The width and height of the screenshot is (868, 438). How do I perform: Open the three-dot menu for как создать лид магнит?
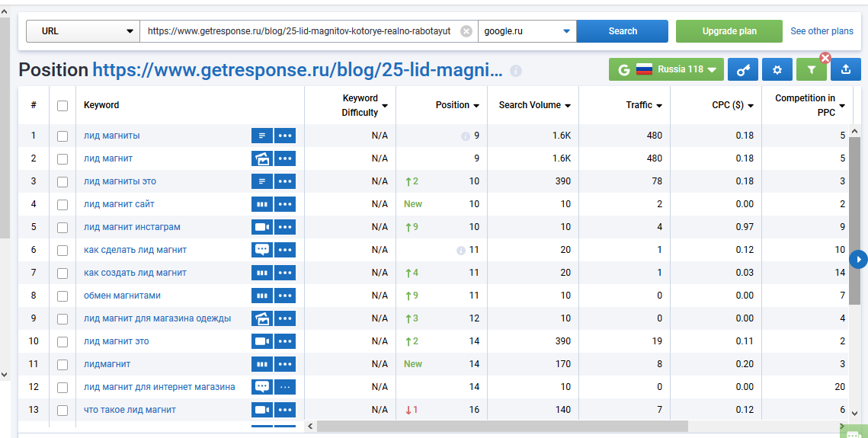pos(285,273)
